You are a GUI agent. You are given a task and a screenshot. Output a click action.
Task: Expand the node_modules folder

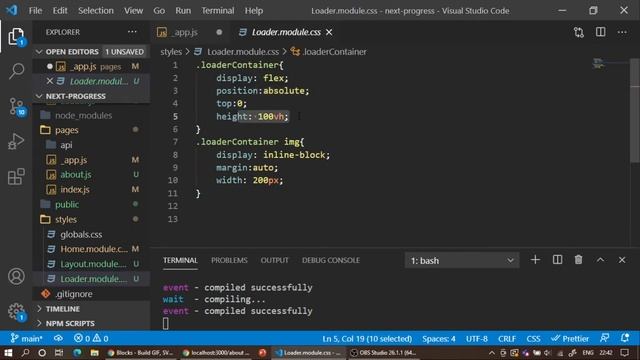tap(91, 116)
